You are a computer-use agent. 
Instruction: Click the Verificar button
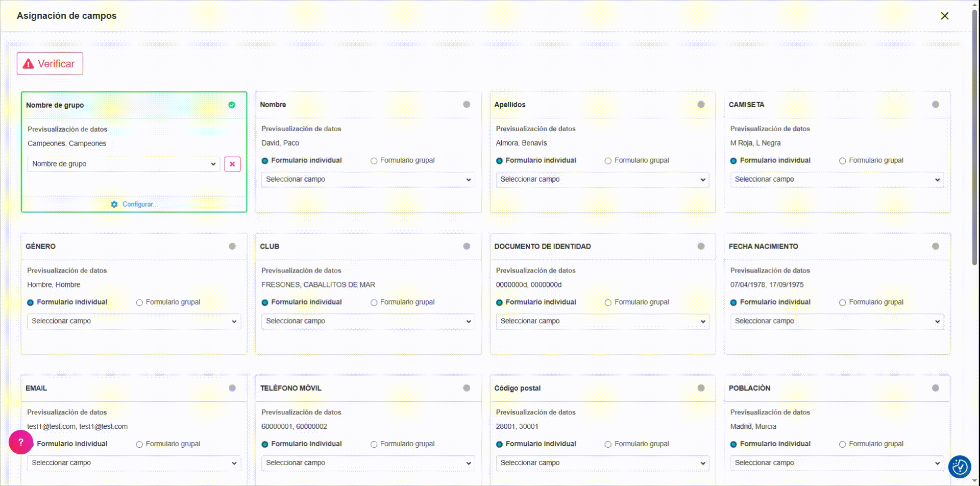click(50, 64)
